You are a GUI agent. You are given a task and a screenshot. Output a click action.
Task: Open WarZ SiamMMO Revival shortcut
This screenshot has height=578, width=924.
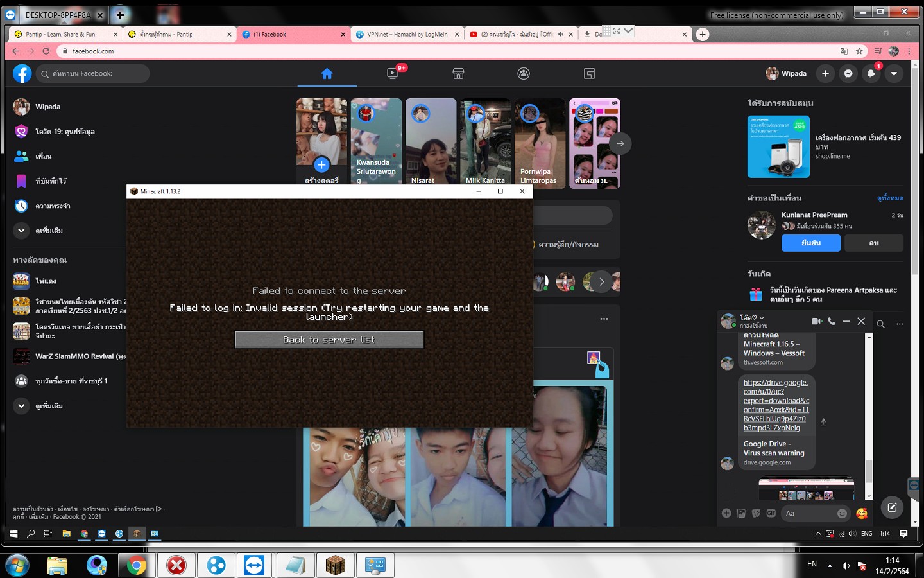(x=69, y=356)
